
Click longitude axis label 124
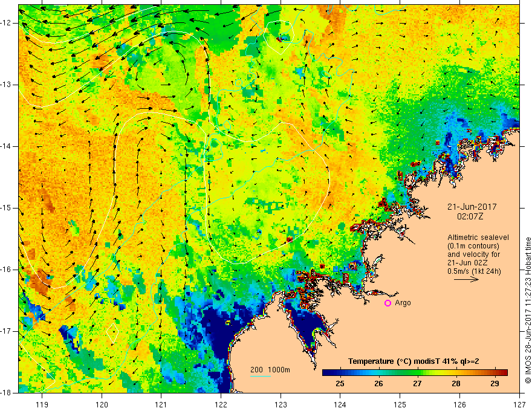click(x=340, y=404)
